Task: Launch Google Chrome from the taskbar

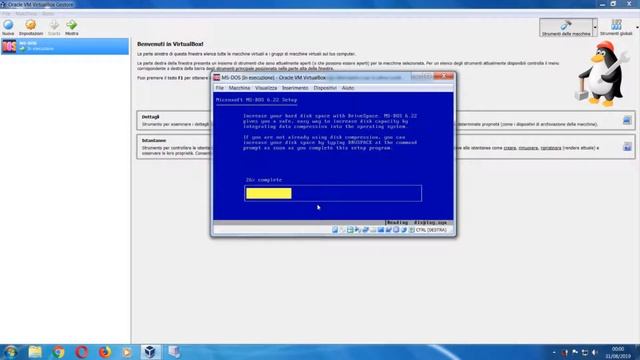Action: coord(58,352)
